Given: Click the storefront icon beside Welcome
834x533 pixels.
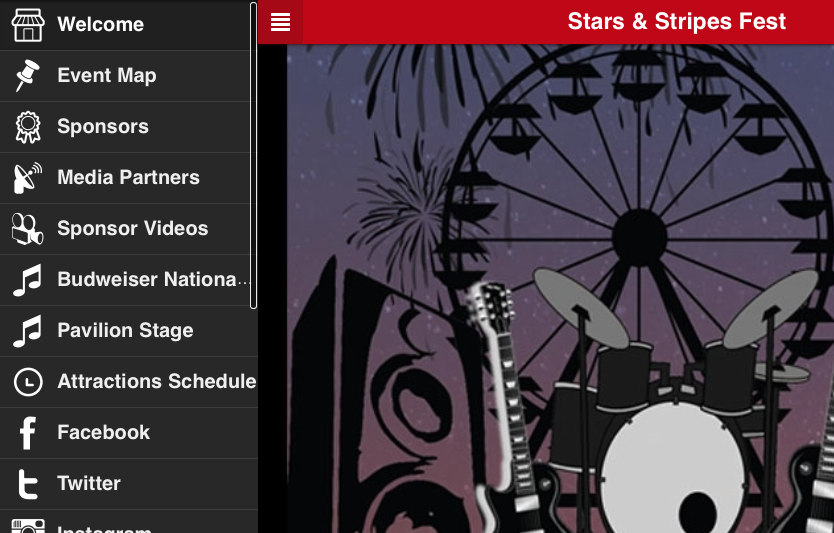Looking at the screenshot, I should pos(28,25).
